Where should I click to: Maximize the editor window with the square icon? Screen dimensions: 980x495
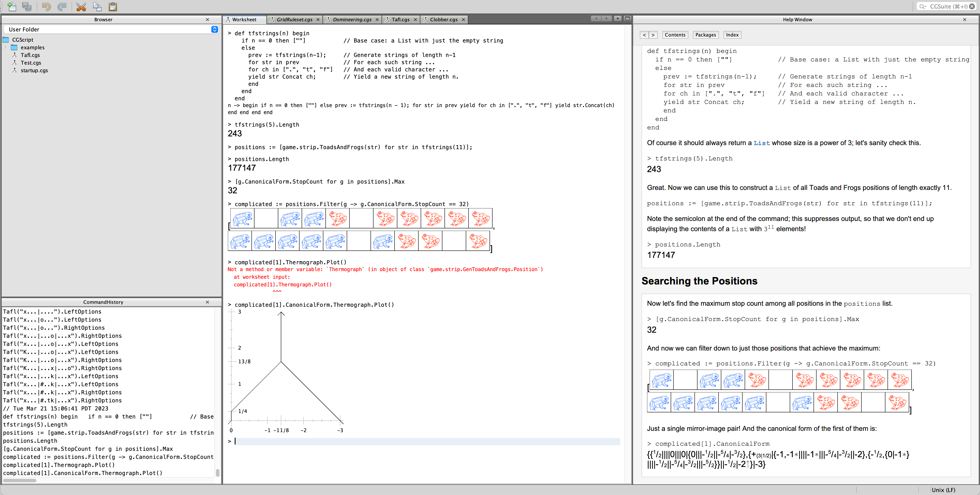coord(627,18)
